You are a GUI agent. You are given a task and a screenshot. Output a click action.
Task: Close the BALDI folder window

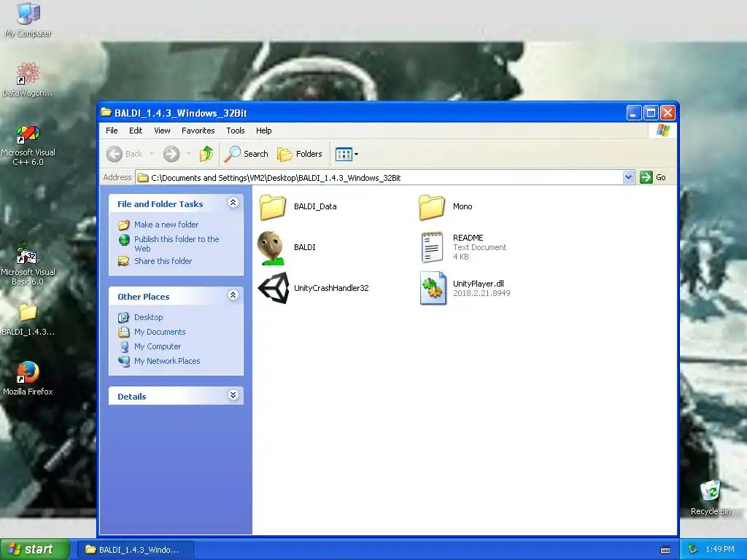point(668,113)
